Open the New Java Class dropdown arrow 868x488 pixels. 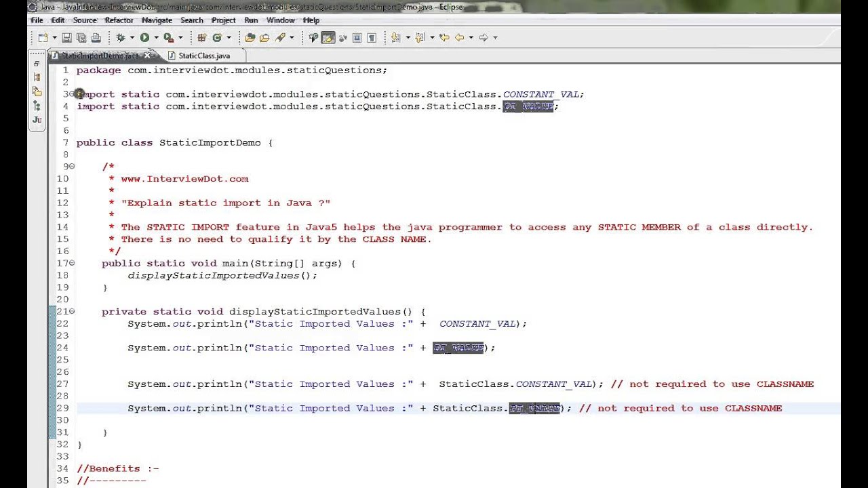coord(229,37)
